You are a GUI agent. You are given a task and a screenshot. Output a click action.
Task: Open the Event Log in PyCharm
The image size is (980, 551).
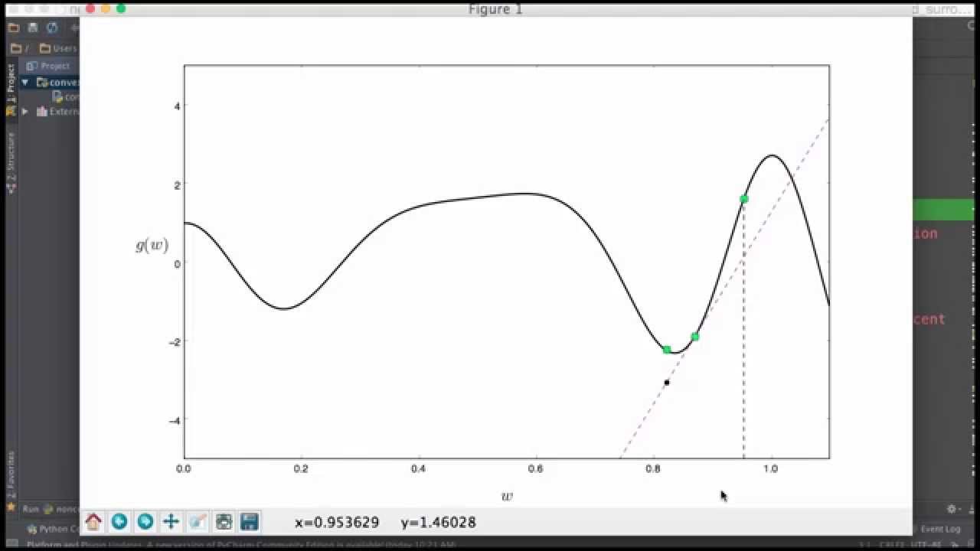point(939,528)
